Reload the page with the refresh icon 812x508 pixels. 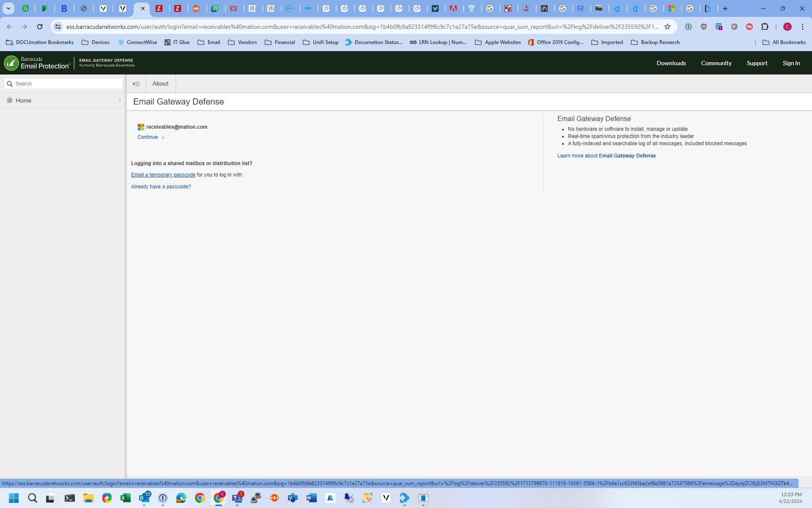40,27
